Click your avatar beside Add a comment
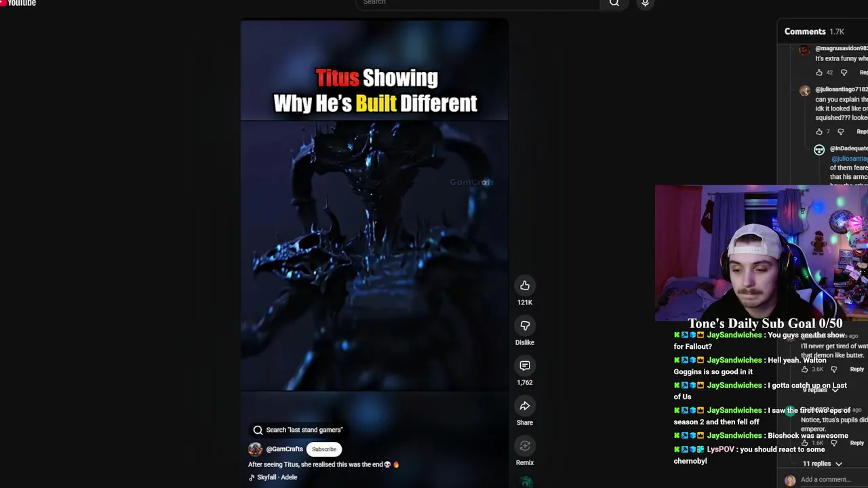The image size is (868, 488). pos(790,480)
